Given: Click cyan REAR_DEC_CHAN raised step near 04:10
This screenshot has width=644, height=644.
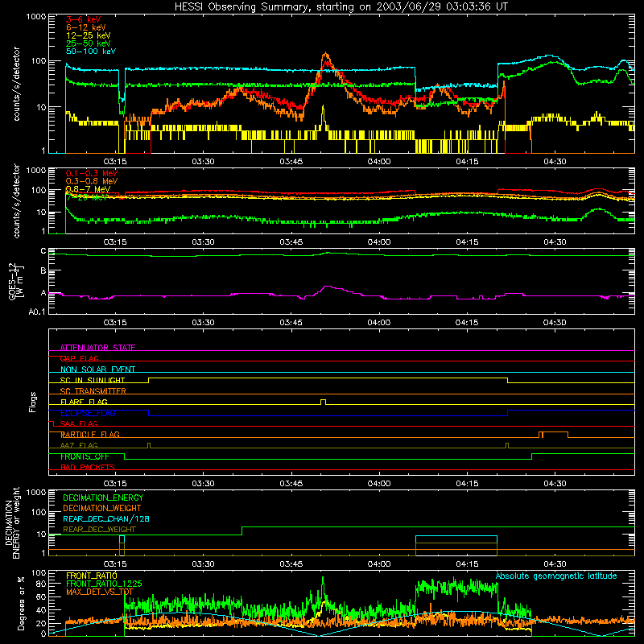Looking at the screenshot, I should (x=456, y=536).
